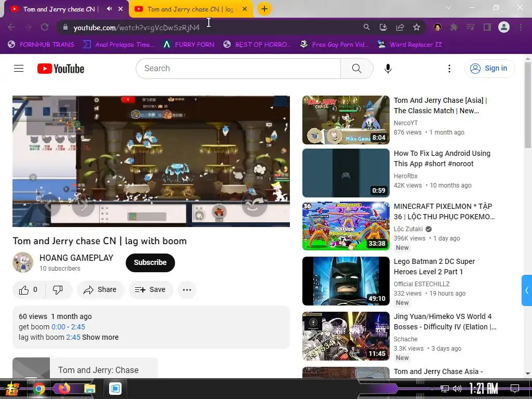Share the Tom and Jerry video
The width and height of the screenshot is (532, 399).
[x=100, y=290]
